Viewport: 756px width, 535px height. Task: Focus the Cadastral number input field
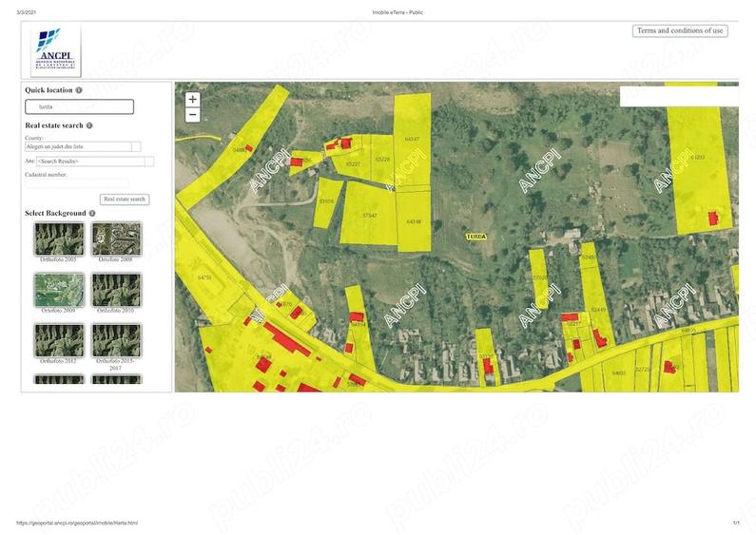click(x=77, y=183)
